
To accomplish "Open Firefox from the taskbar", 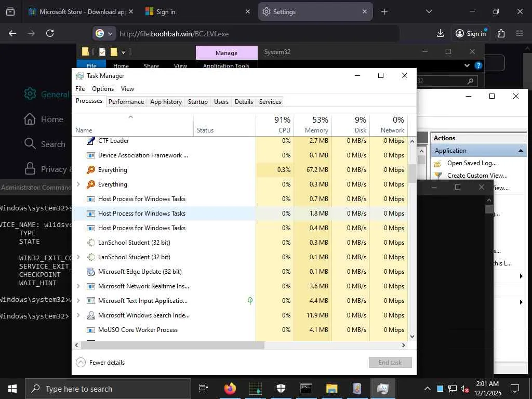I will (x=230, y=389).
